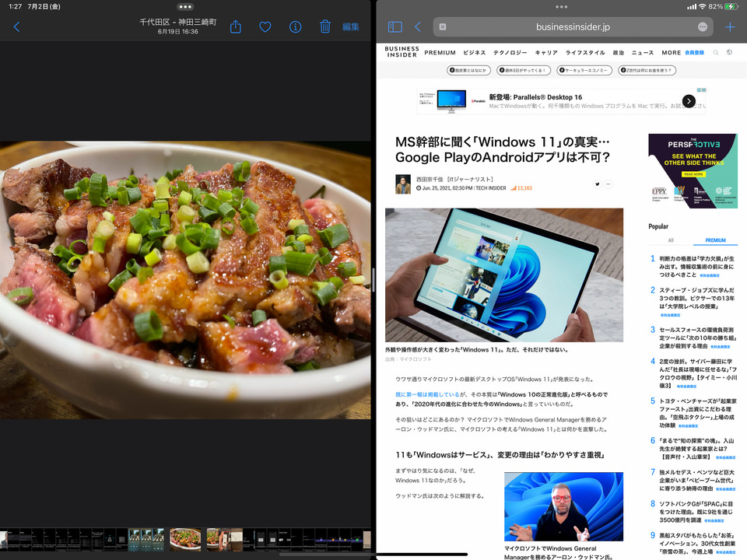Open the more options ellipsis in Safari address bar
The width and height of the screenshot is (747, 560).
click(x=703, y=26)
